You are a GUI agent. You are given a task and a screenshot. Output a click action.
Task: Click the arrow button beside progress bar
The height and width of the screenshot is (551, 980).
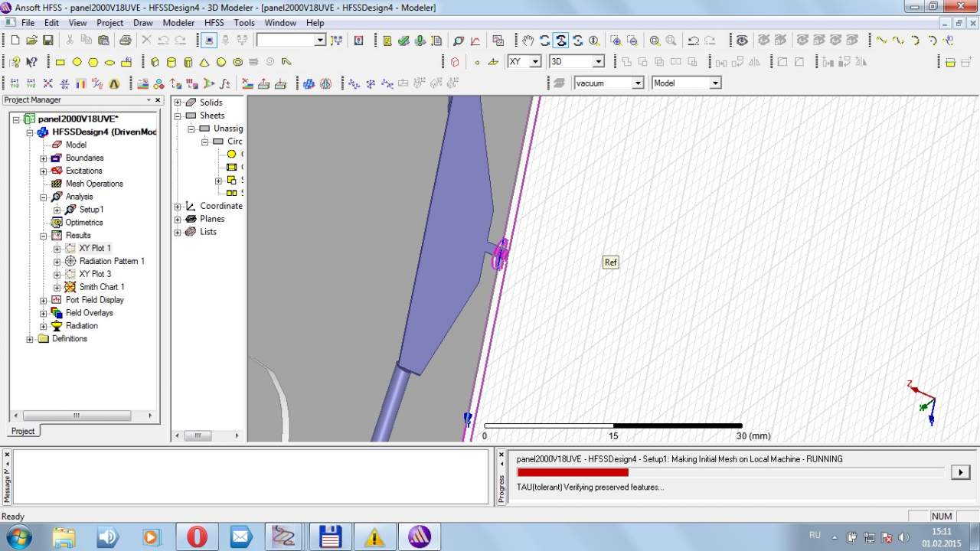click(960, 472)
